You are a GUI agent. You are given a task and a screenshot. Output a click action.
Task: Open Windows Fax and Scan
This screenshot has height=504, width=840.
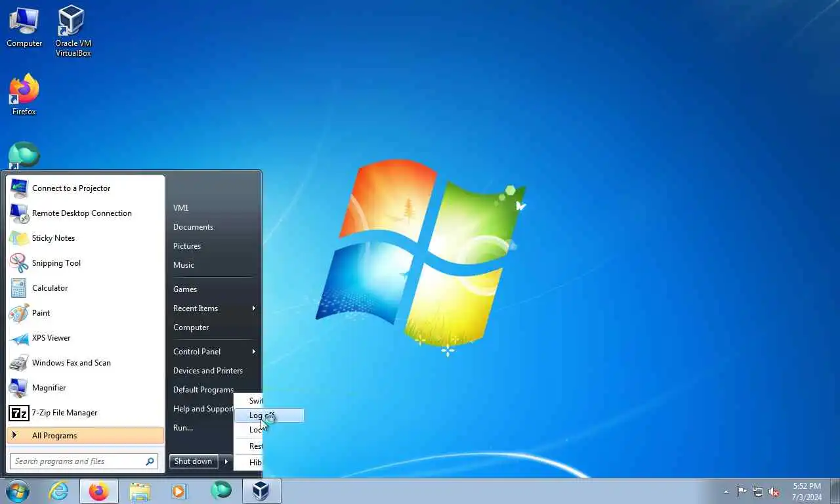(x=85, y=363)
